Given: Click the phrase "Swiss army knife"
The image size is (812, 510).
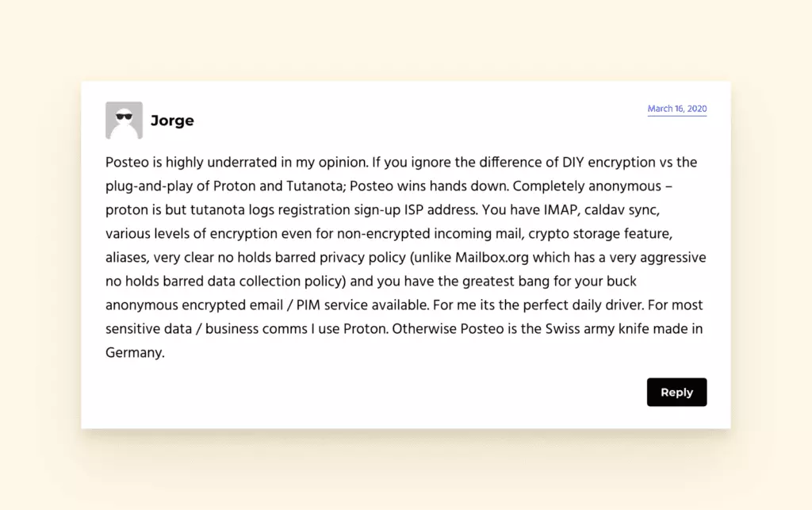Looking at the screenshot, I should (589, 329).
